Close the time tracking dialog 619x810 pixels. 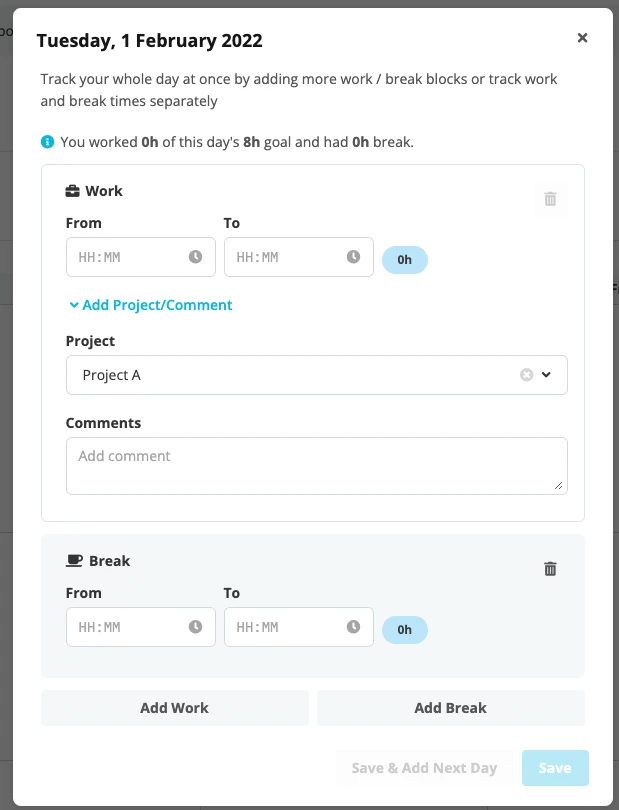582,38
